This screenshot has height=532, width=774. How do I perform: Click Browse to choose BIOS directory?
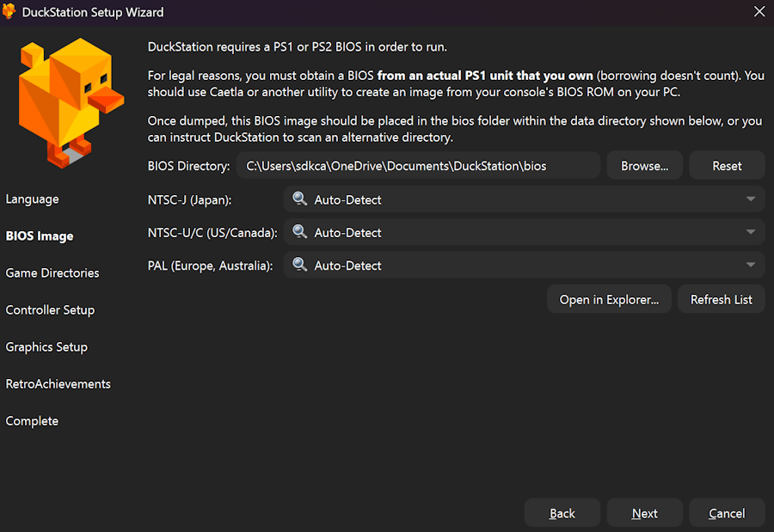point(644,166)
